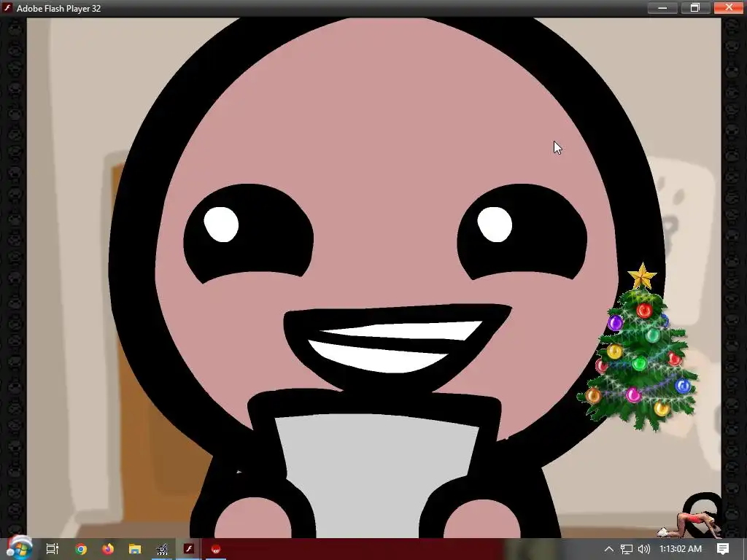This screenshot has height=560, width=747.
Task: Show hidden system tray icons
Action: click(609, 549)
